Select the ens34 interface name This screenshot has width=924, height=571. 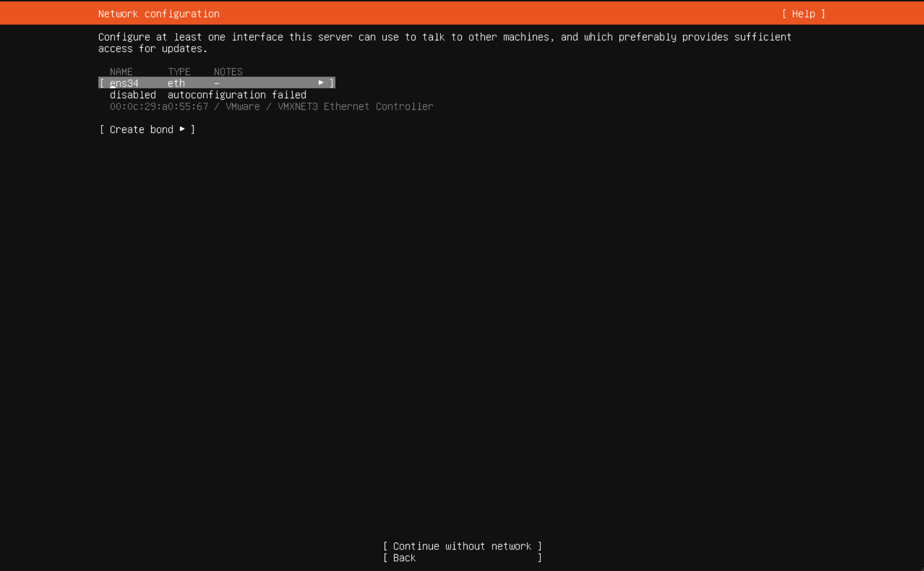[x=124, y=83]
